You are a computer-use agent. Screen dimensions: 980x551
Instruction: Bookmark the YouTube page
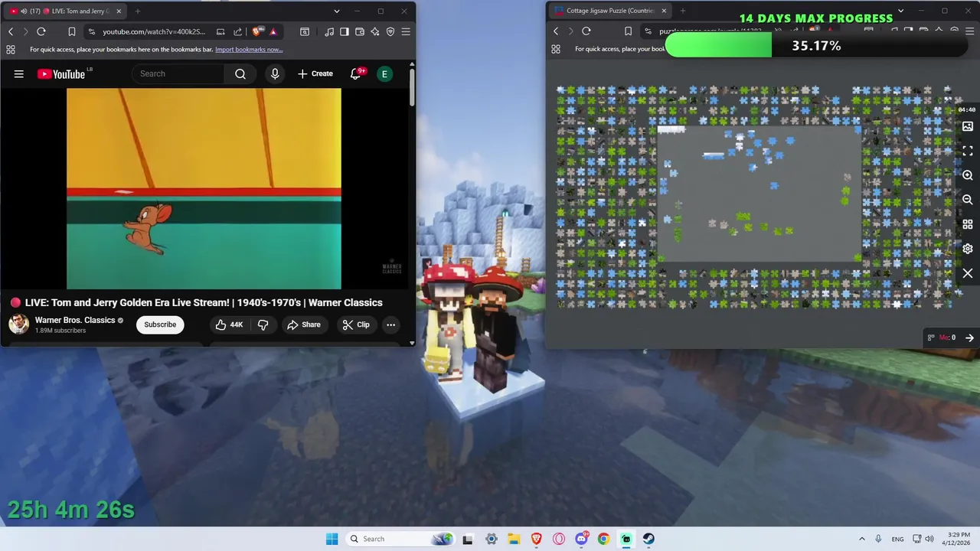pyautogui.click(x=71, y=31)
